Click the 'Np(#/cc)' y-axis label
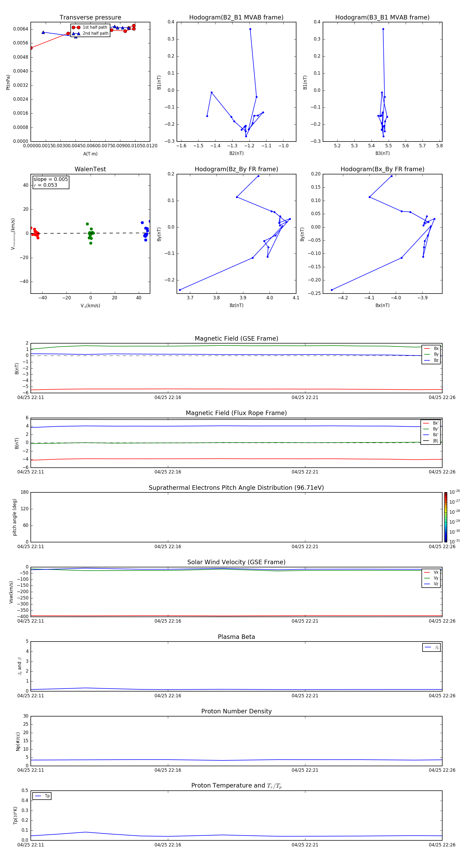This screenshot has width=473, height=868. tap(18, 741)
